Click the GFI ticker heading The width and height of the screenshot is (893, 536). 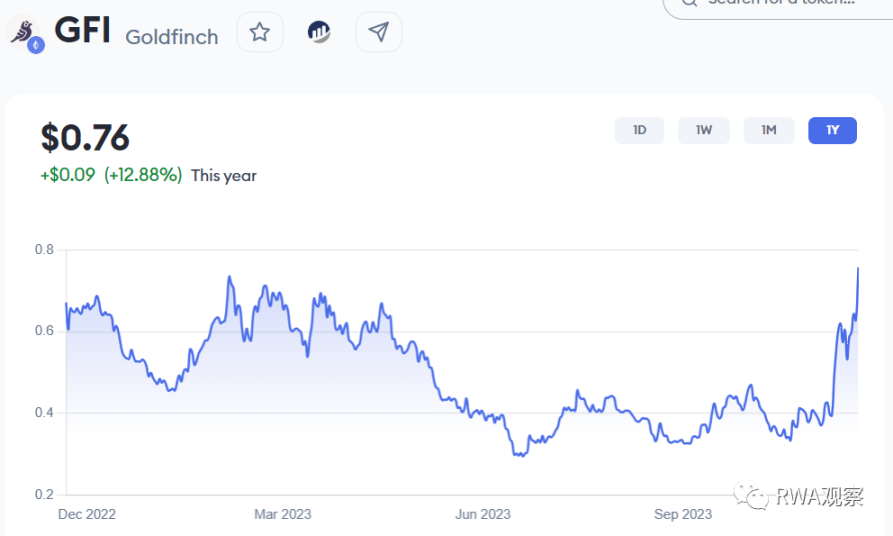coord(82,31)
